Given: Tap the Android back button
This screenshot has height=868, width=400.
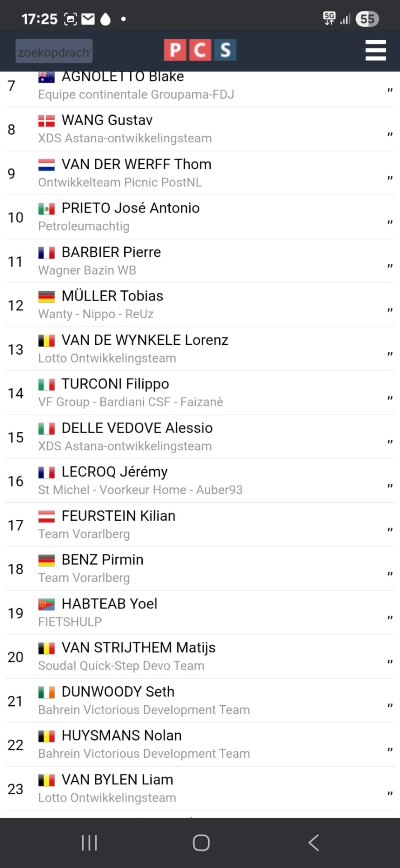Looking at the screenshot, I should [313, 843].
